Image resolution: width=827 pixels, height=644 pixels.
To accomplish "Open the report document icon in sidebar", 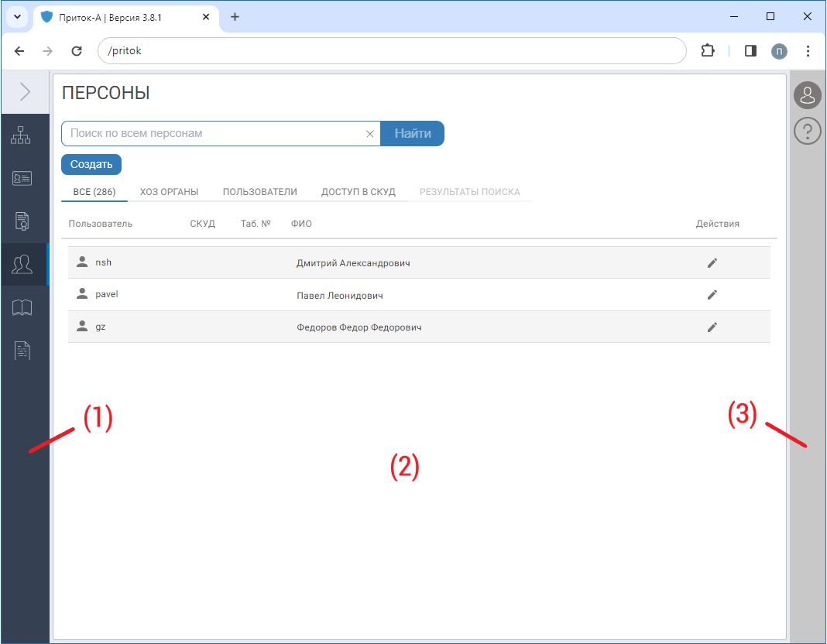I will (x=22, y=350).
